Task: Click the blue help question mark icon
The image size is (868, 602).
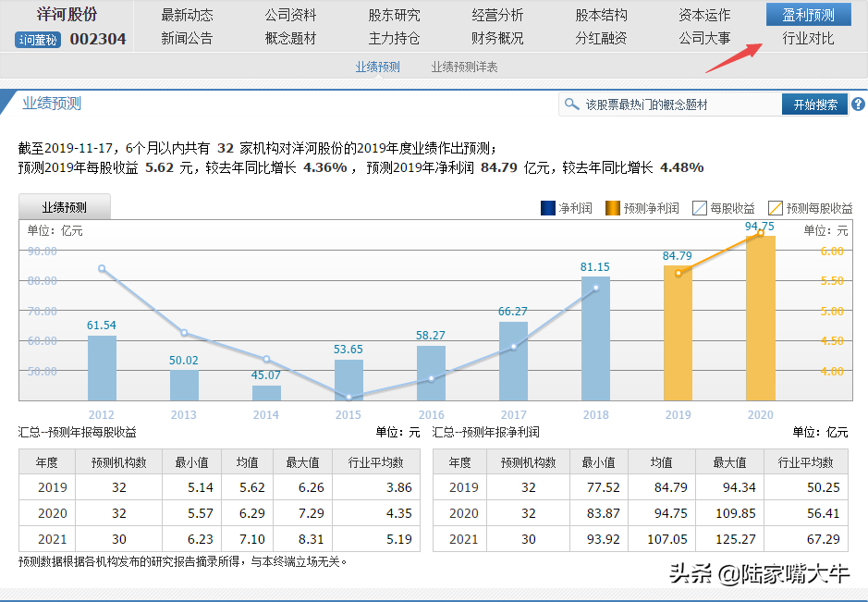Action: 858,104
